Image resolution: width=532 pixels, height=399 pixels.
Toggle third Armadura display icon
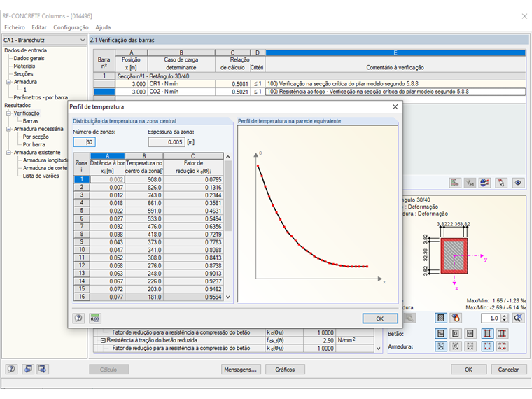pyautogui.click(x=470, y=346)
